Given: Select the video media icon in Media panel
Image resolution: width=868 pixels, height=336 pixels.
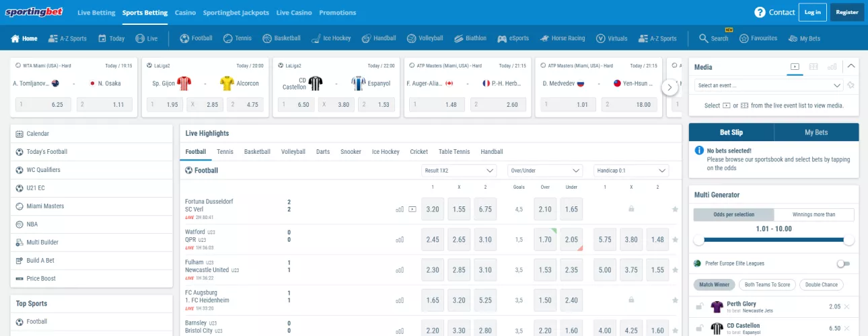Looking at the screenshot, I should pyautogui.click(x=795, y=67).
